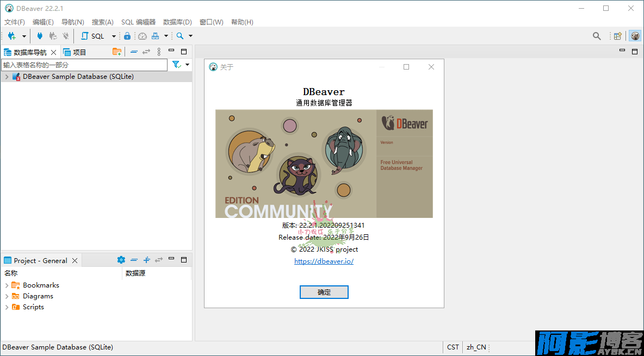644x356 pixels.
Task: Open the dashboard gauge toolbar icon
Action: [143, 36]
